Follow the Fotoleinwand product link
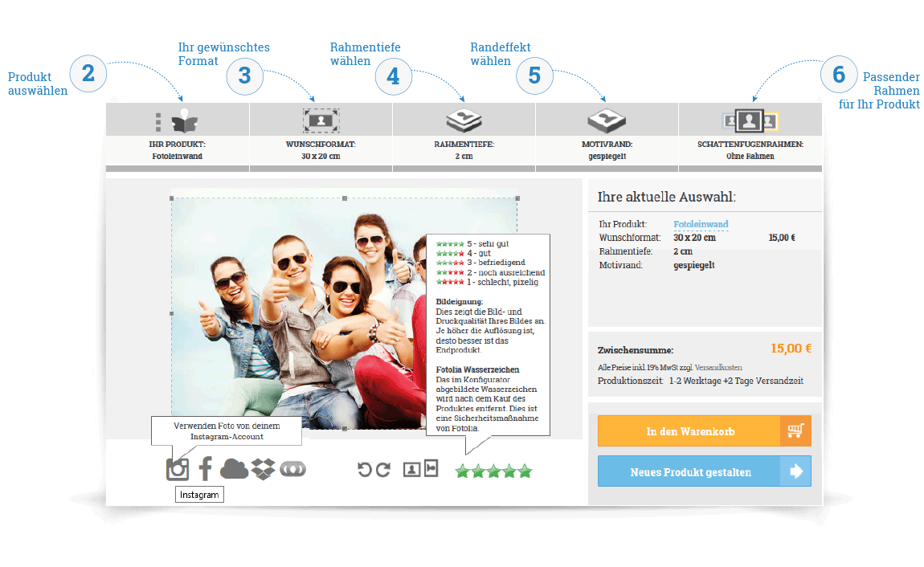Screen dimensions: 924x567 coord(701,225)
